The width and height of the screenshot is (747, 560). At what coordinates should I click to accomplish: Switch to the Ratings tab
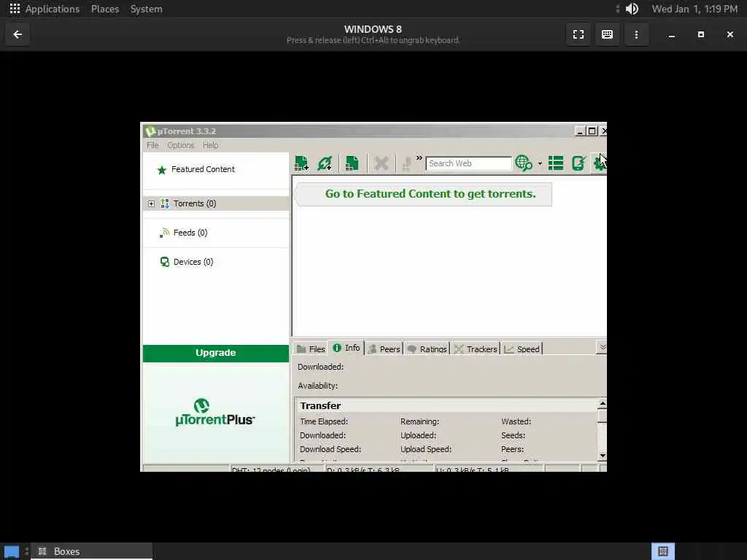[x=427, y=349]
